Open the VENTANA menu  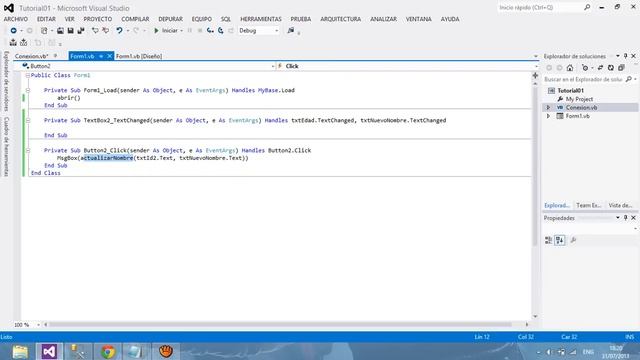pyautogui.click(x=418, y=19)
